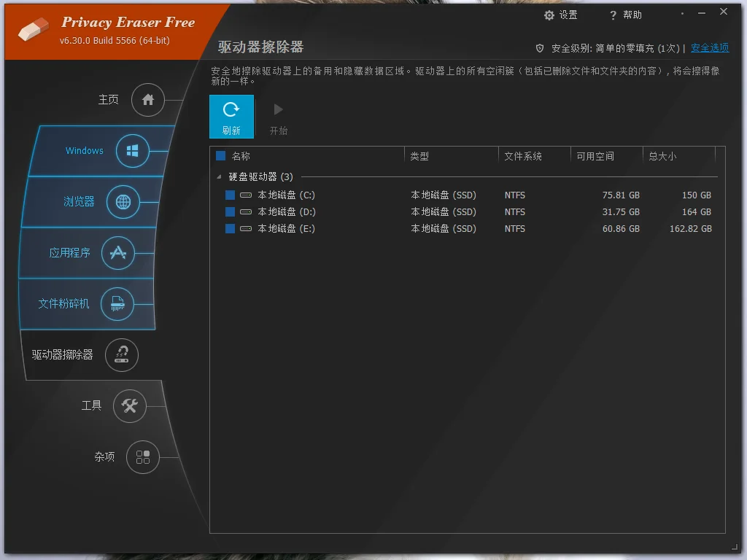This screenshot has width=747, height=560.
Task: Open 设置 settings text
Action: pos(568,15)
